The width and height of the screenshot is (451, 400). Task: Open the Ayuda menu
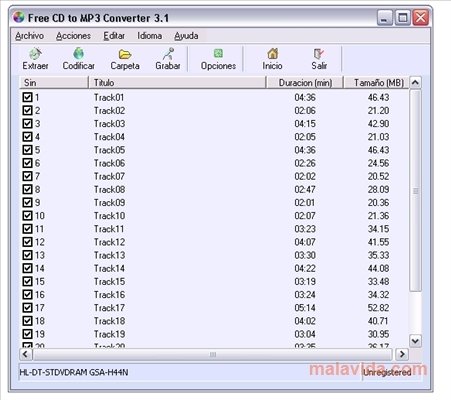[186, 36]
